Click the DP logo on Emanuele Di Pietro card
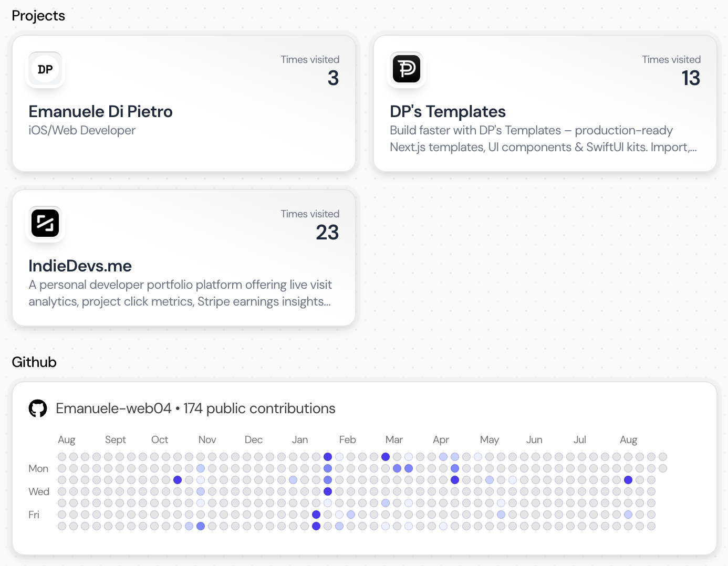Screen dimensions: 728x566 click(45, 69)
